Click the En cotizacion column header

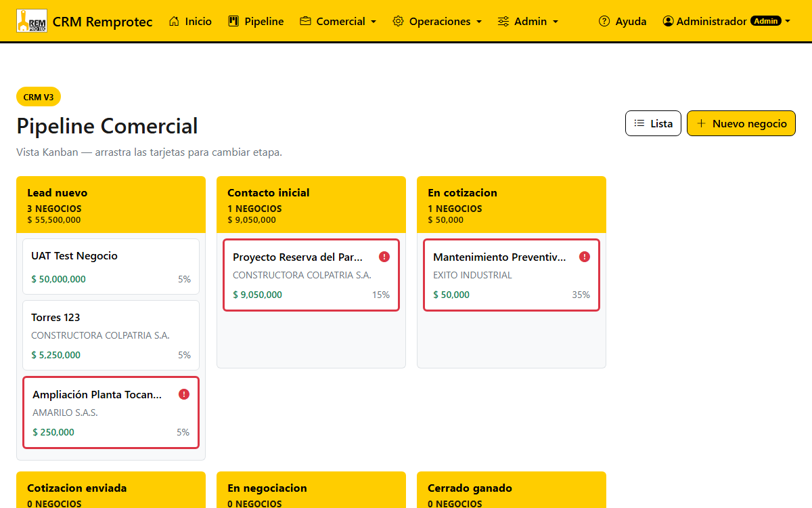(x=512, y=205)
